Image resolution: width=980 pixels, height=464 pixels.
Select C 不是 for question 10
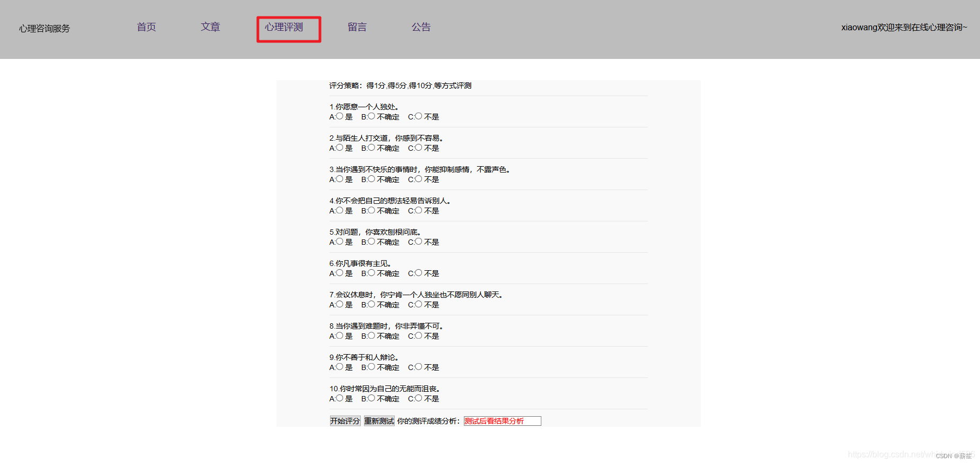pos(419,398)
